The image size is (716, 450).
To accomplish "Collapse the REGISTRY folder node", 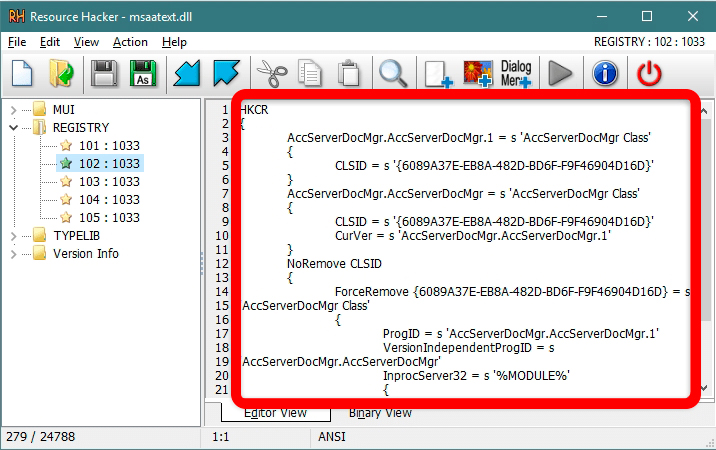I will (13, 128).
